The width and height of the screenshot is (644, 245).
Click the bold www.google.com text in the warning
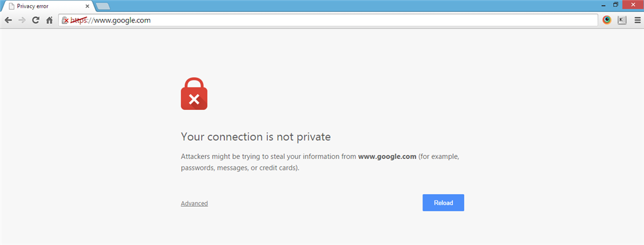387,156
